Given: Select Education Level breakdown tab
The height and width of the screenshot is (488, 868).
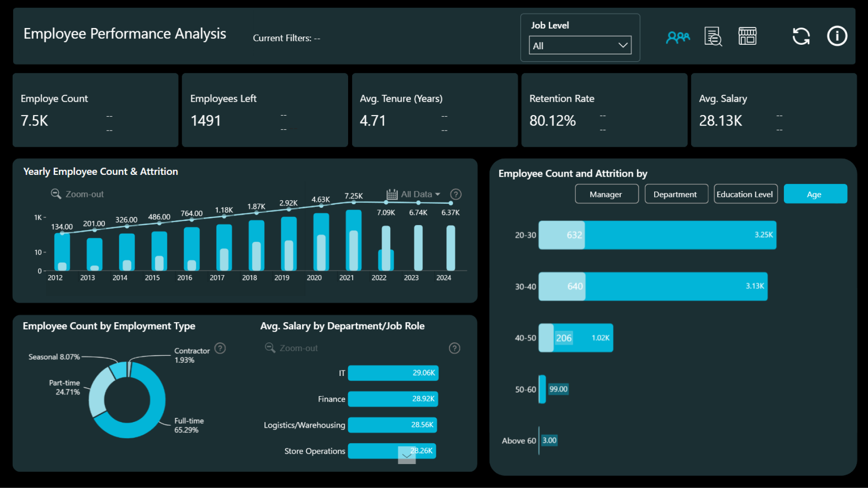Looking at the screenshot, I should [745, 194].
